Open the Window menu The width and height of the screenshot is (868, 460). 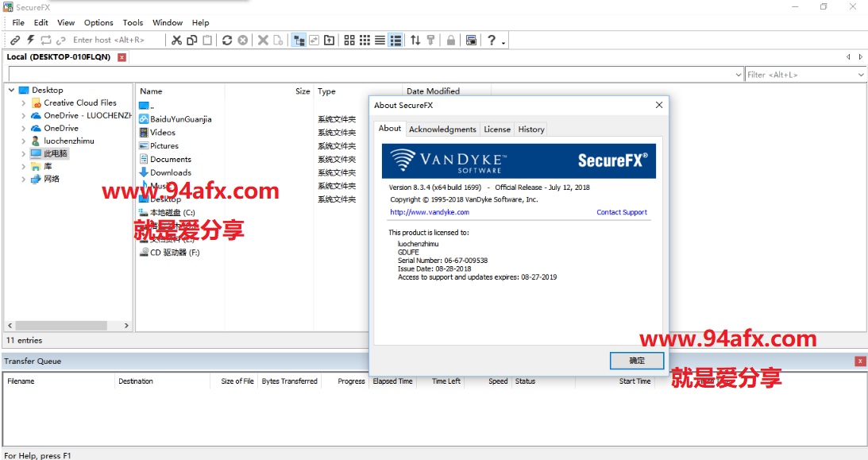(x=168, y=23)
